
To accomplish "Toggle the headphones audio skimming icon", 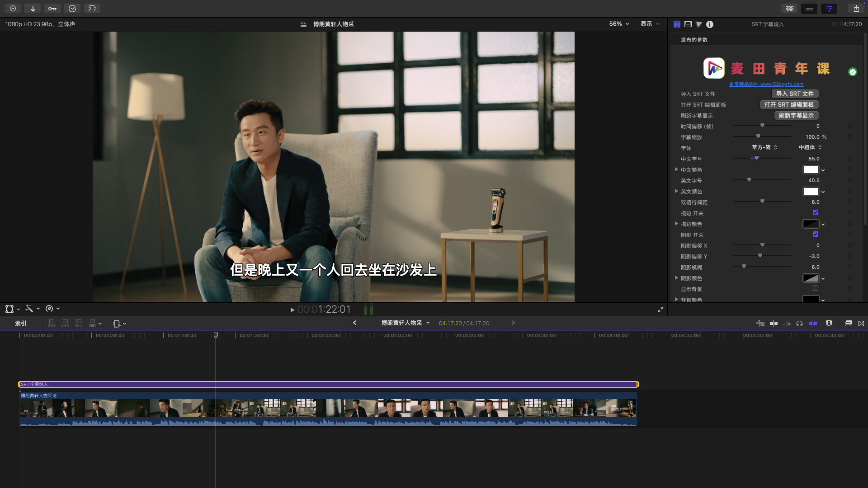I will 799,324.
